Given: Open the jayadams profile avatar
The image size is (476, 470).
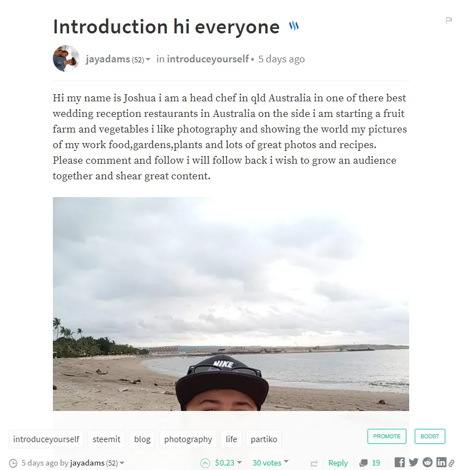Looking at the screenshot, I should [66, 58].
